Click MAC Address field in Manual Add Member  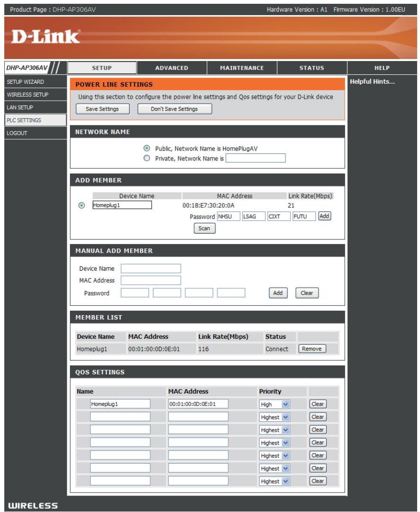(x=151, y=280)
